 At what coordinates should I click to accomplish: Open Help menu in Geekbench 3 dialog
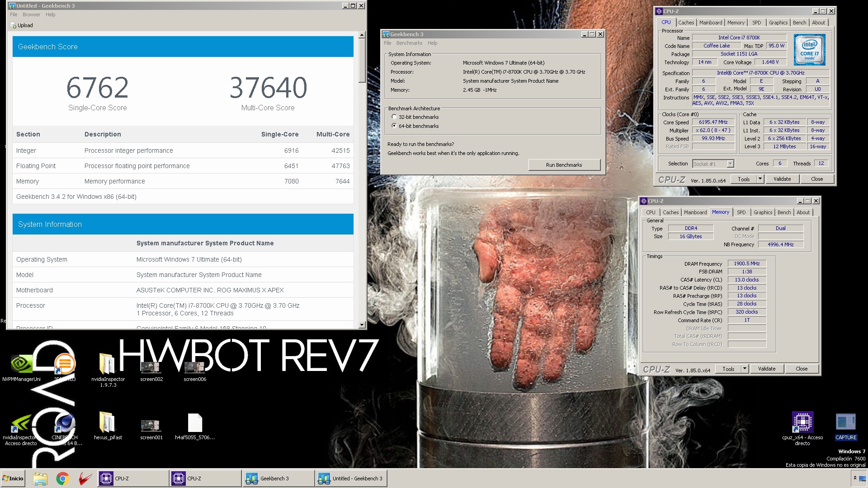pos(432,43)
